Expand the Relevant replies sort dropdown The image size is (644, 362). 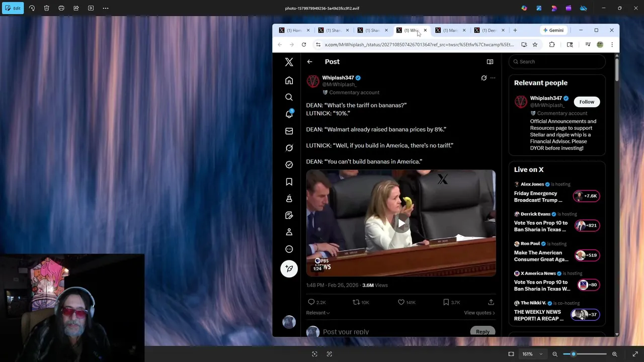coord(318,313)
